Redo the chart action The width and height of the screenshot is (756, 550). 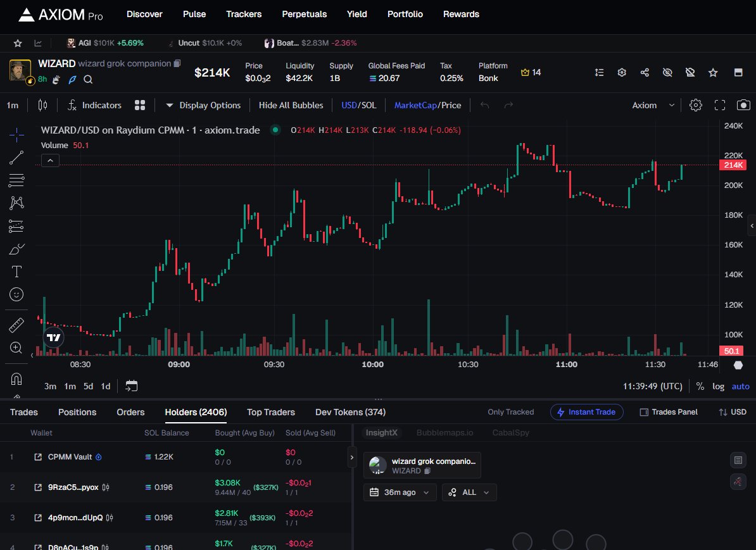[x=508, y=105]
